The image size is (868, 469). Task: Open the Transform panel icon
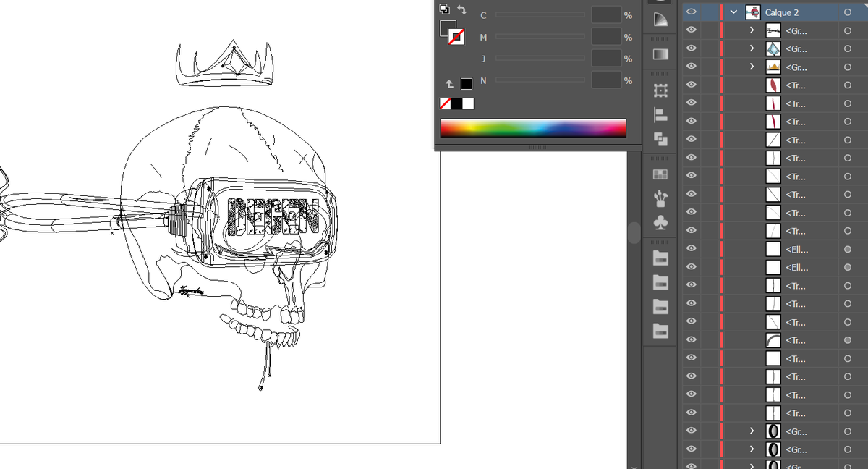pyautogui.click(x=660, y=91)
